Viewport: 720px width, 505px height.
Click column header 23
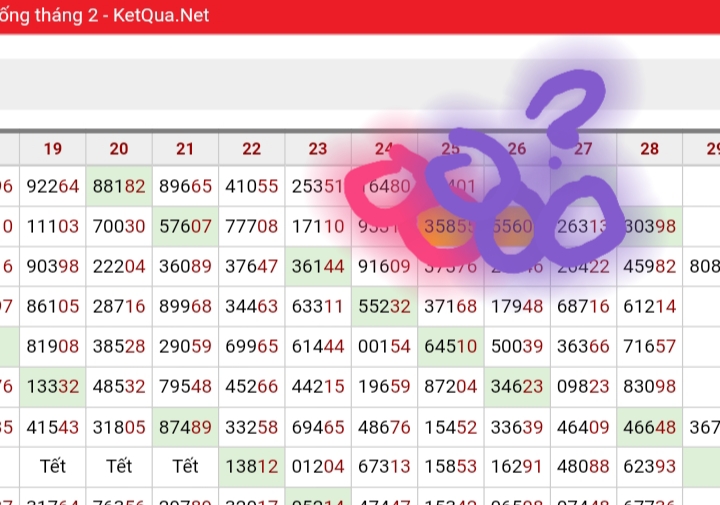317,149
